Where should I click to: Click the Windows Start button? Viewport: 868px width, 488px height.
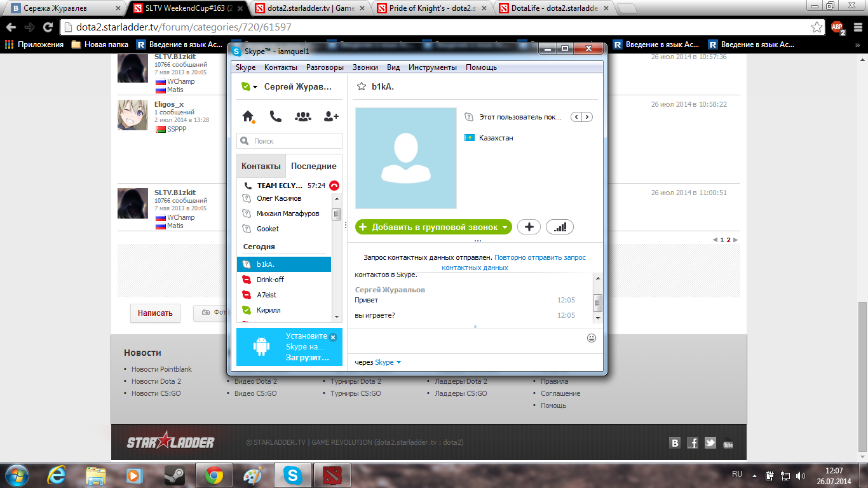click(x=16, y=475)
